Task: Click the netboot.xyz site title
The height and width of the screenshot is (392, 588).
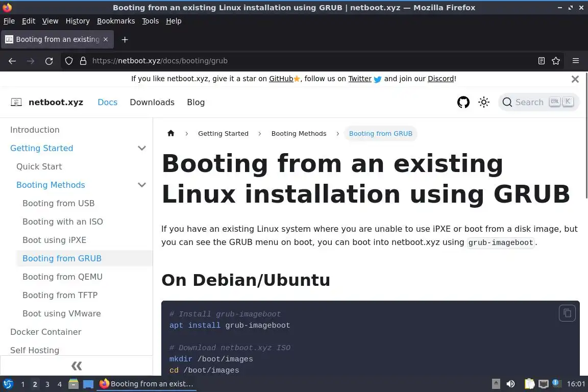Action: (x=56, y=102)
